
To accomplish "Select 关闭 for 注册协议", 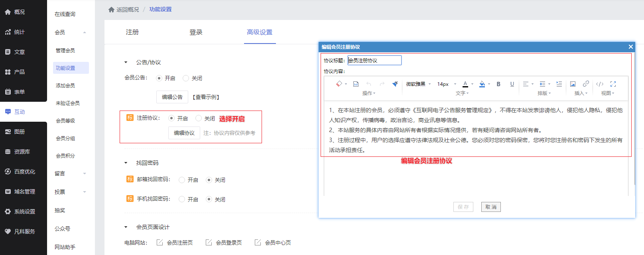I will point(199,118).
